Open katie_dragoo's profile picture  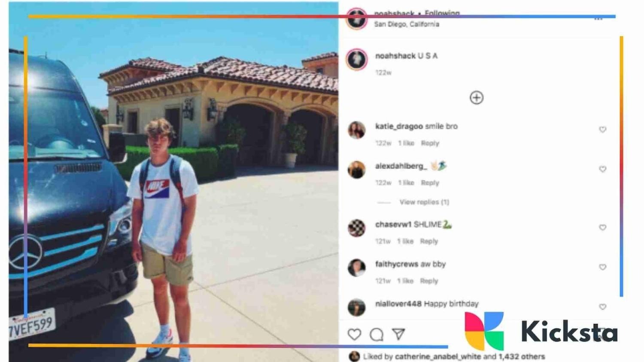(356, 130)
